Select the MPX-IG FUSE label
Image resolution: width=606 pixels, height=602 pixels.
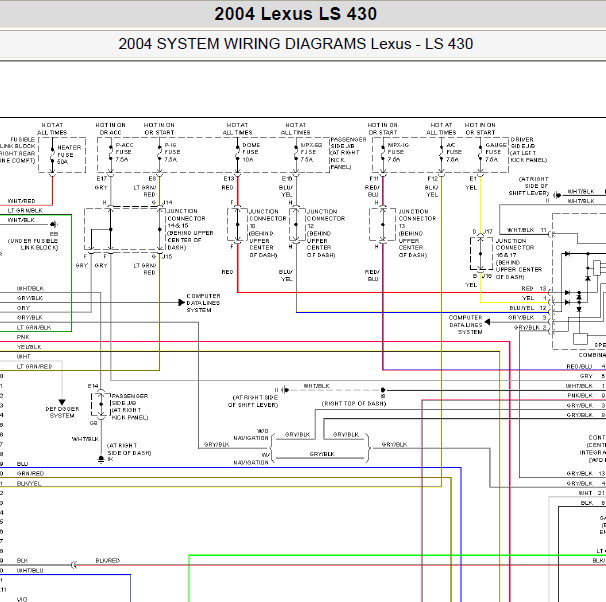click(x=398, y=152)
